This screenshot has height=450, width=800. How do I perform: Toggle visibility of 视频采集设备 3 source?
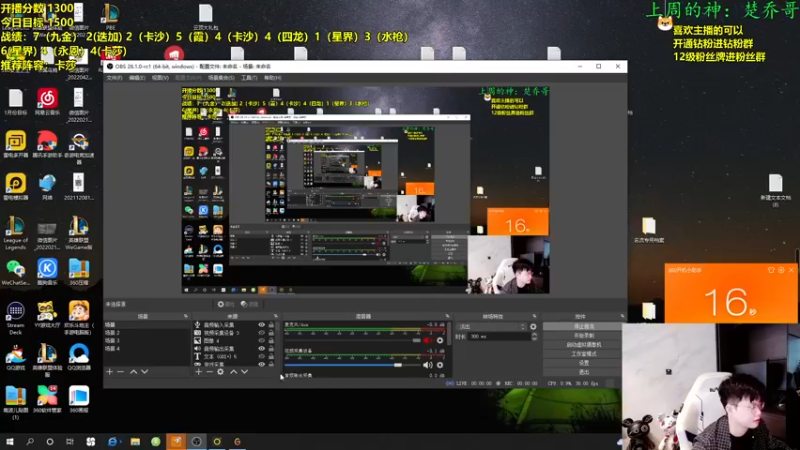(261, 333)
